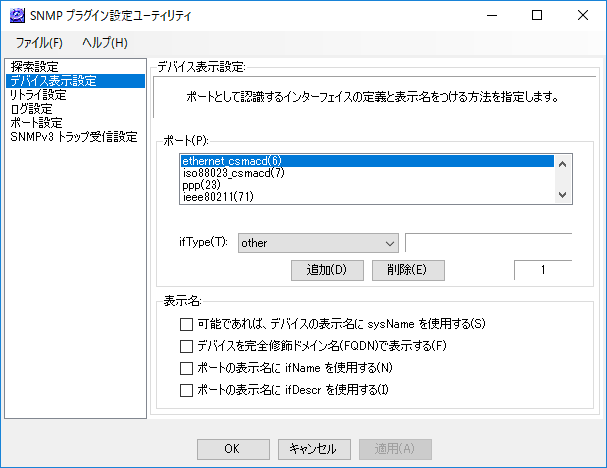
Task: Click the SNMP plugin app icon in title bar
Action: click(x=17, y=15)
